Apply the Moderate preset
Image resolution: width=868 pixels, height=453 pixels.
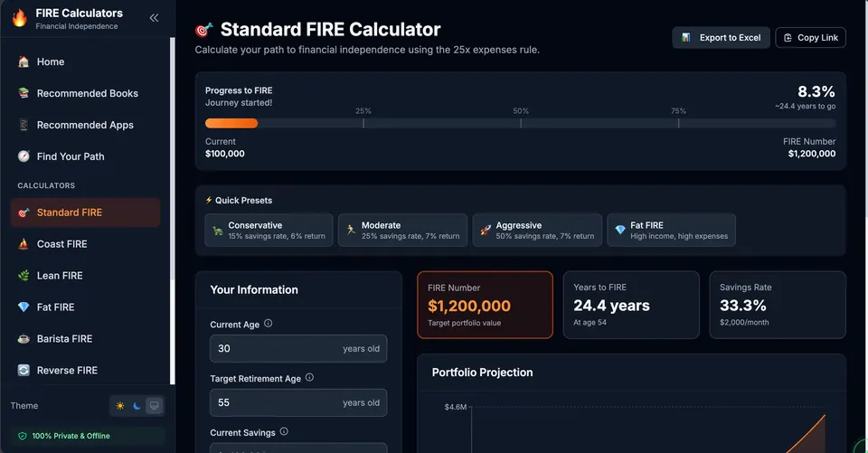pos(403,230)
